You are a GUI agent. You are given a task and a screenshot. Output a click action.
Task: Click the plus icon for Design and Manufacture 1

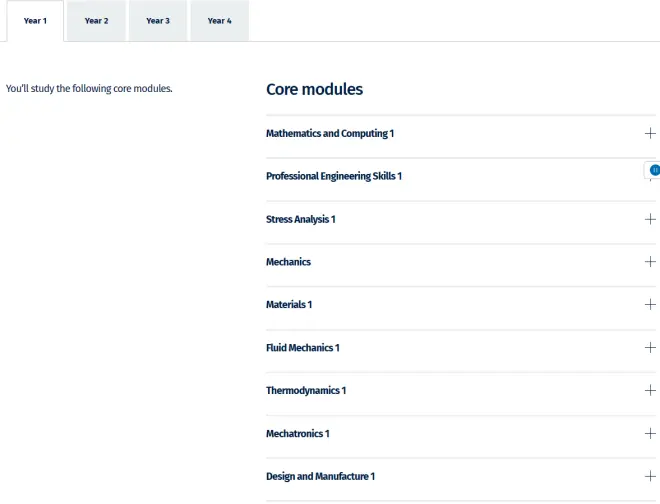(650, 477)
